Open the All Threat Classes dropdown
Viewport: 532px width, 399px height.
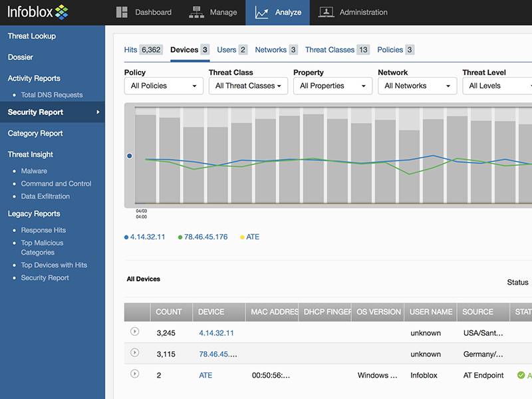click(x=248, y=86)
